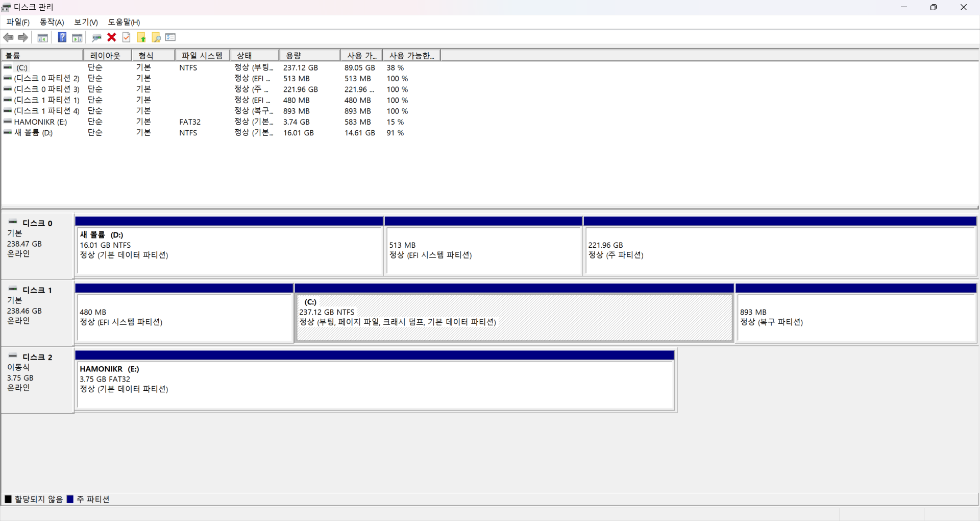This screenshot has width=980, height=521.
Task: Select the 새 볼륨 (D:) 16.01 GB NTFS partition block
Action: (x=229, y=246)
